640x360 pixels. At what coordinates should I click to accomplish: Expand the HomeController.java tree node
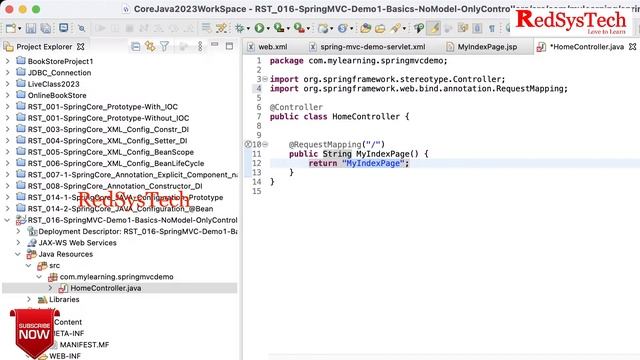coord(50,288)
